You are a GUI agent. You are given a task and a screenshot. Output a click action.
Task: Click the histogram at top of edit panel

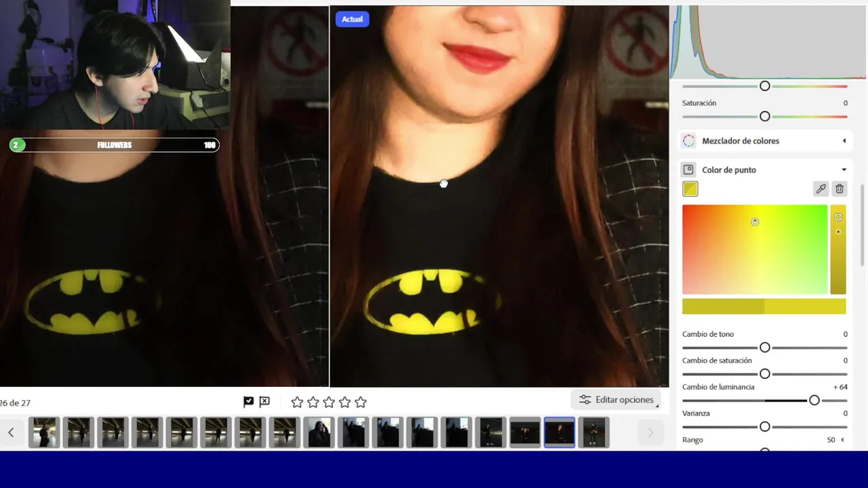(767, 42)
